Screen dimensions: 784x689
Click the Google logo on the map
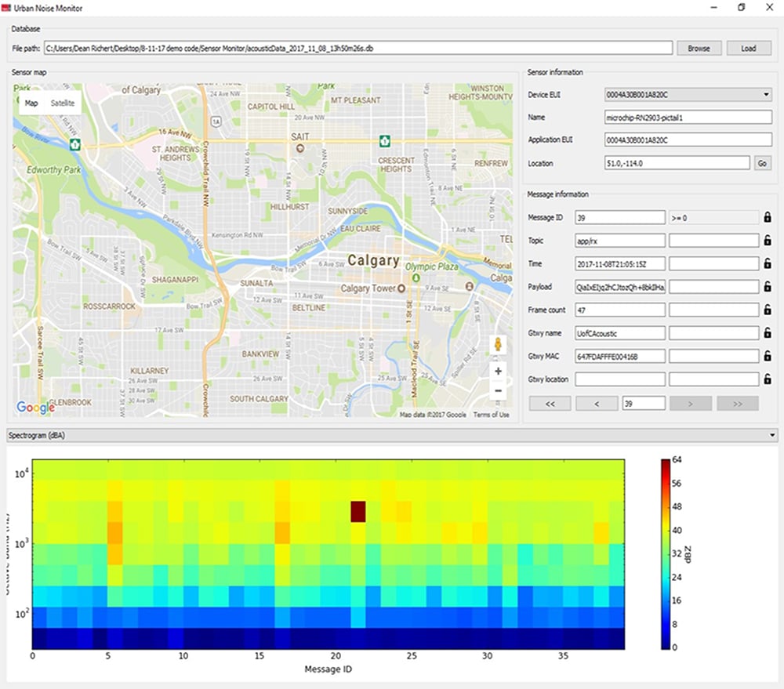(34, 408)
